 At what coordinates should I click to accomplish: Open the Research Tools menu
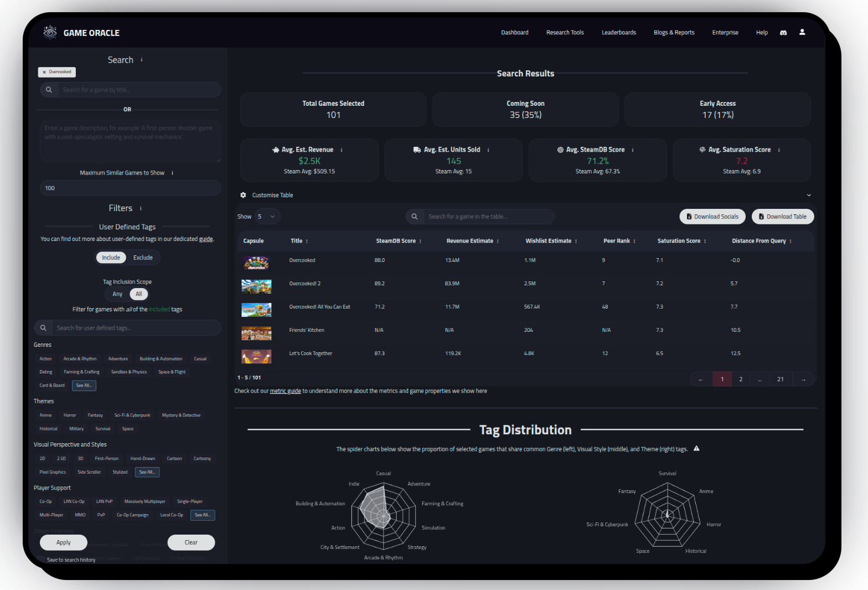tap(565, 33)
